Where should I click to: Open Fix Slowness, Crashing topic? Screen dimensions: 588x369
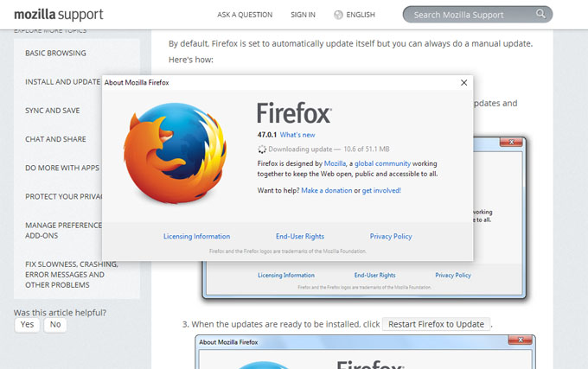[x=71, y=275]
